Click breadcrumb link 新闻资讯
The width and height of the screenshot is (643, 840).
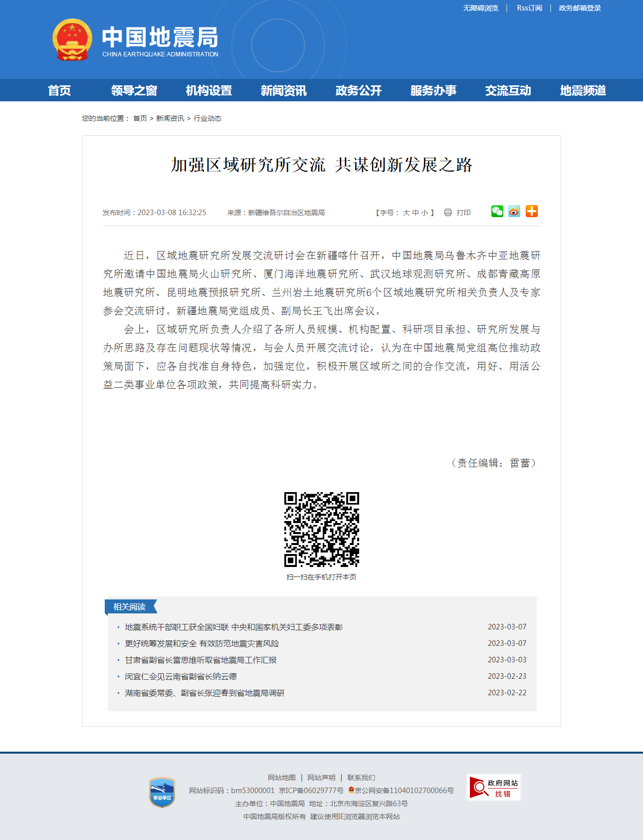pos(170,118)
